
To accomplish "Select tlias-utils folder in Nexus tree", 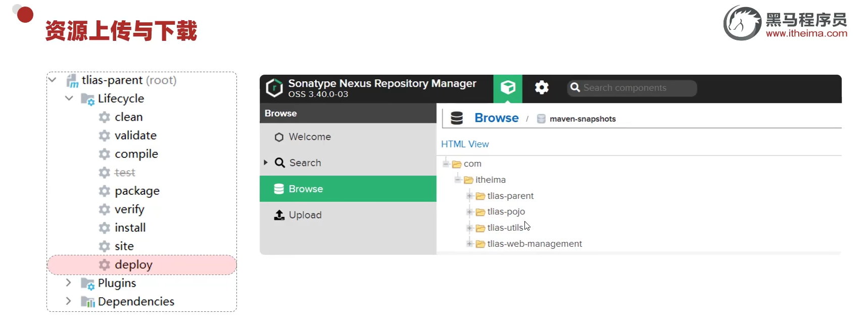I will (x=505, y=228).
